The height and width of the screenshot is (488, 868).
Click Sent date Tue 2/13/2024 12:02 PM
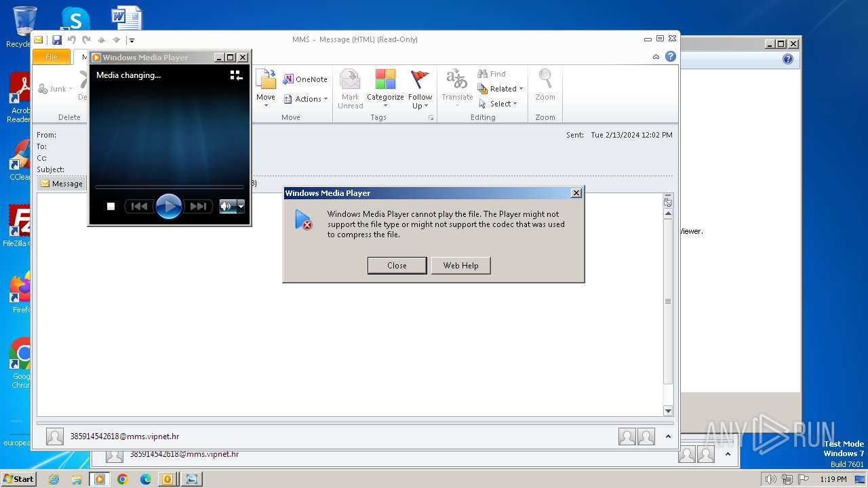pyautogui.click(x=631, y=135)
